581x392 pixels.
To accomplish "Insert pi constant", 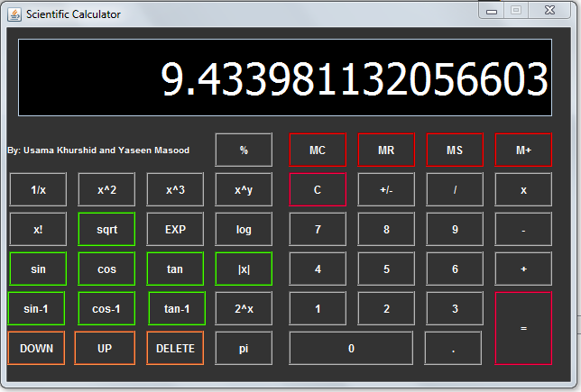I will (244, 348).
